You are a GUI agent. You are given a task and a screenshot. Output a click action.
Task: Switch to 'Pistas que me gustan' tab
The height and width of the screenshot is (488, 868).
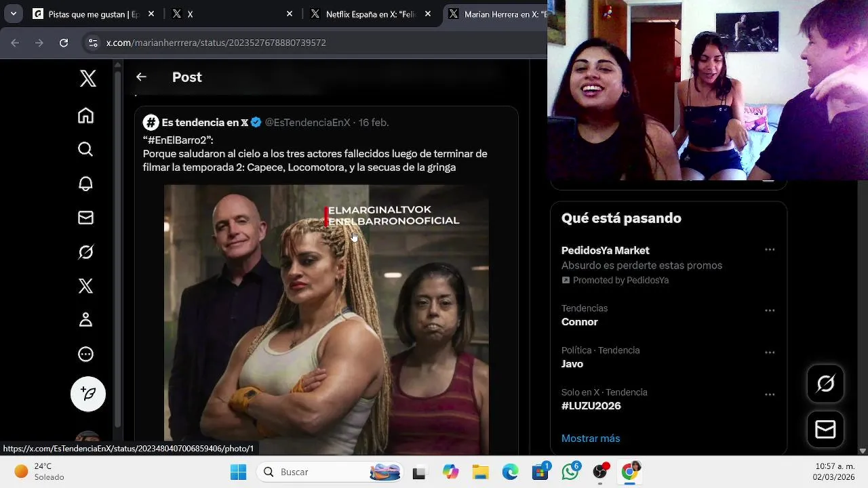(x=93, y=14)
